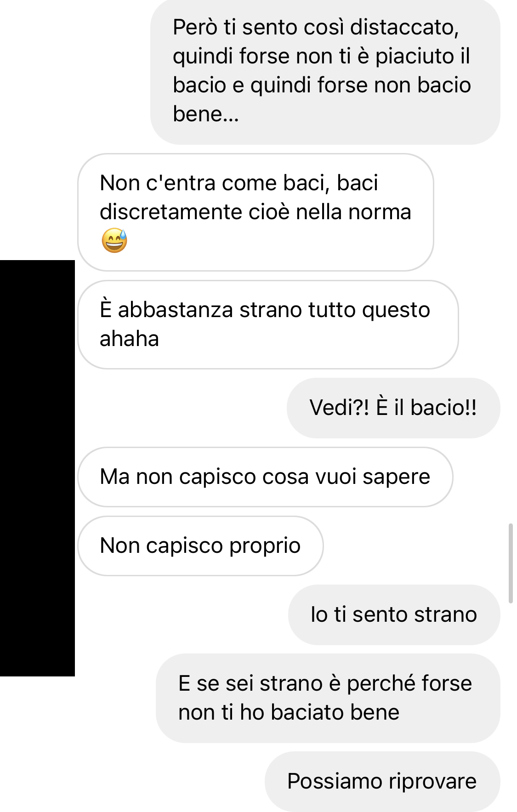
Task: Select the "Possiamo riprovare" message bubble
Action: click(x=382, y=781)
